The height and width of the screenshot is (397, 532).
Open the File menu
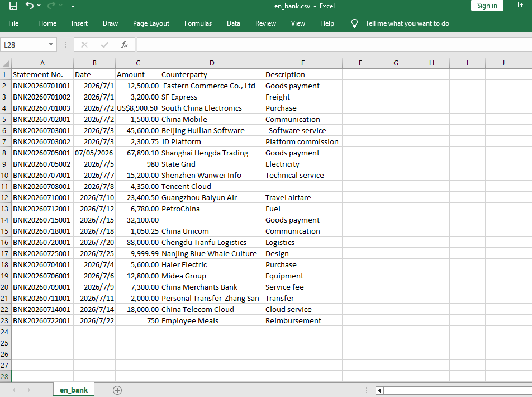13,23
